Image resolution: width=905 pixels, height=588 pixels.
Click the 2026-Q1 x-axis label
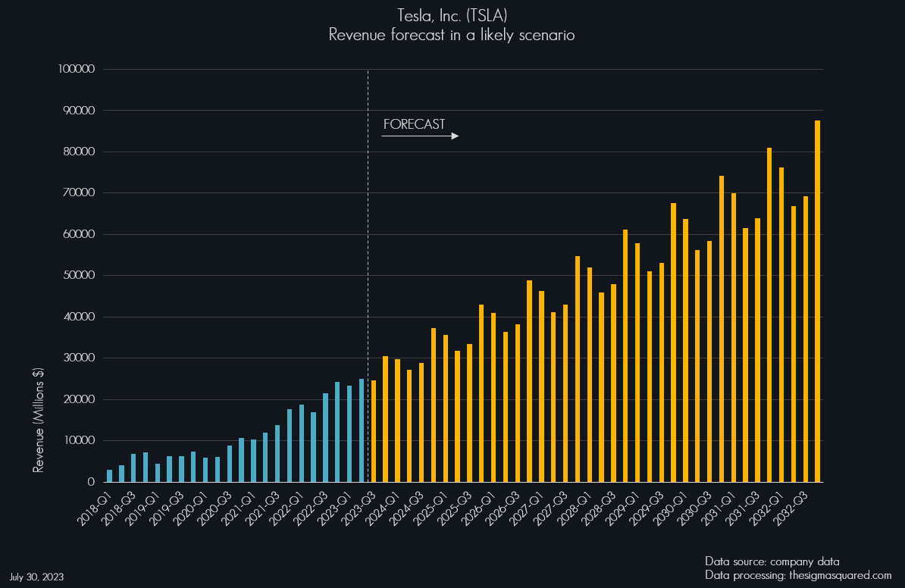(x=478, y=507)
